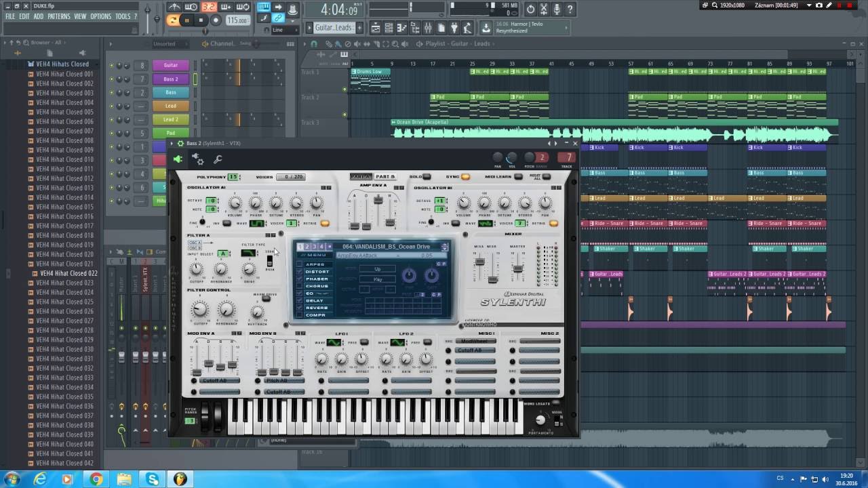Toggle the pattern/song mode orange button
868x488 pixels.
pyautogui.click(x=174, y=20)
